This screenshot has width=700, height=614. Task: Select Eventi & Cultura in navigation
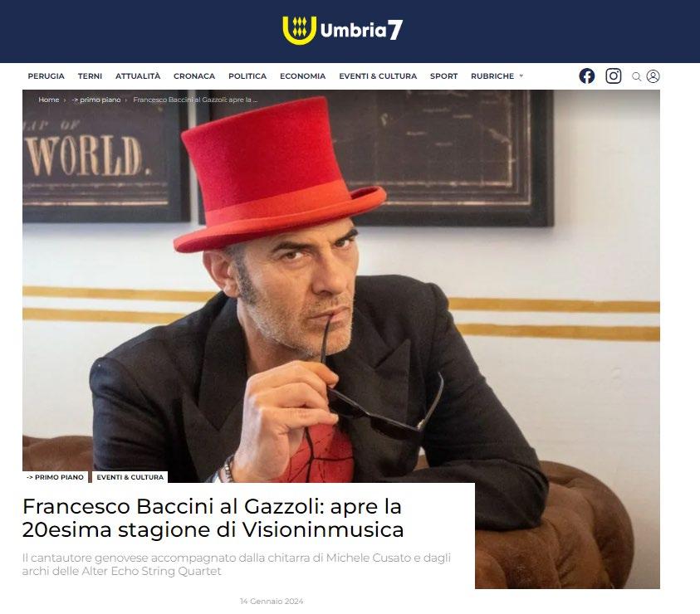click(x=378, y=76)
